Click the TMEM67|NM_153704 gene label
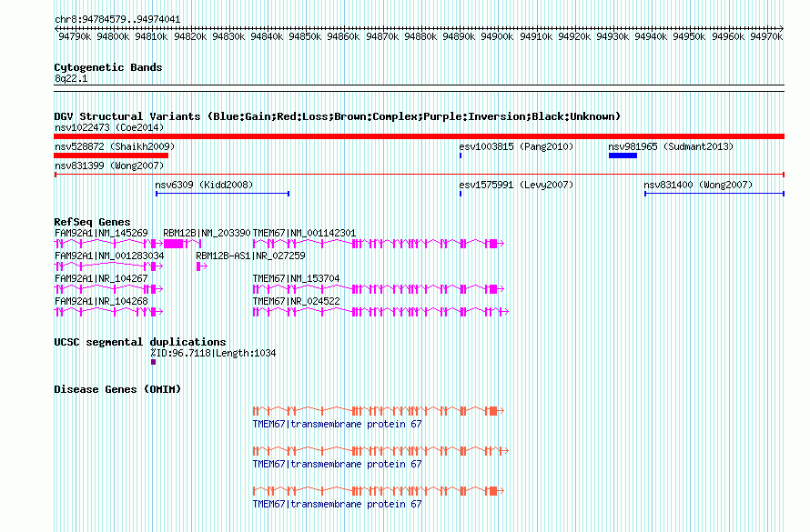The image size is (810, 532). coord(296,278)
